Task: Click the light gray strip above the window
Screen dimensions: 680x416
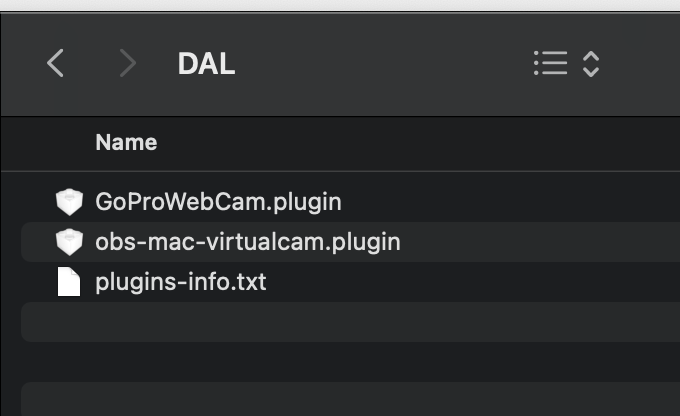Action: pos(340,5)
